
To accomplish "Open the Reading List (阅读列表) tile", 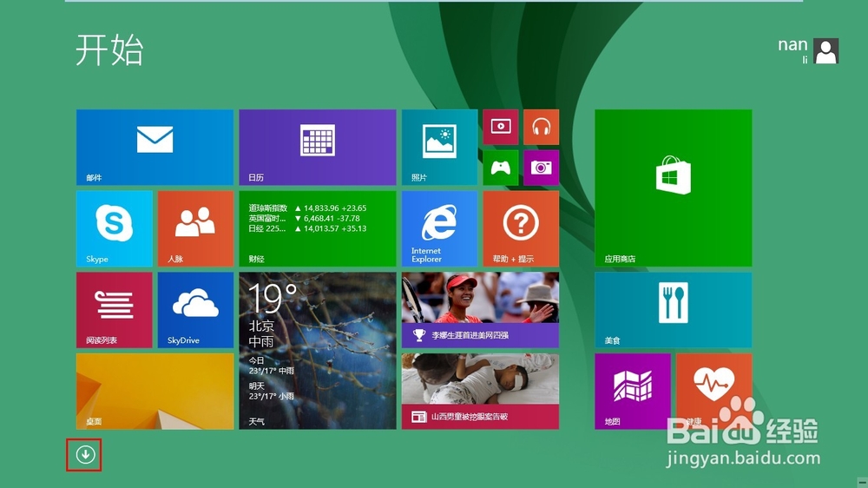I will point(114,310).
